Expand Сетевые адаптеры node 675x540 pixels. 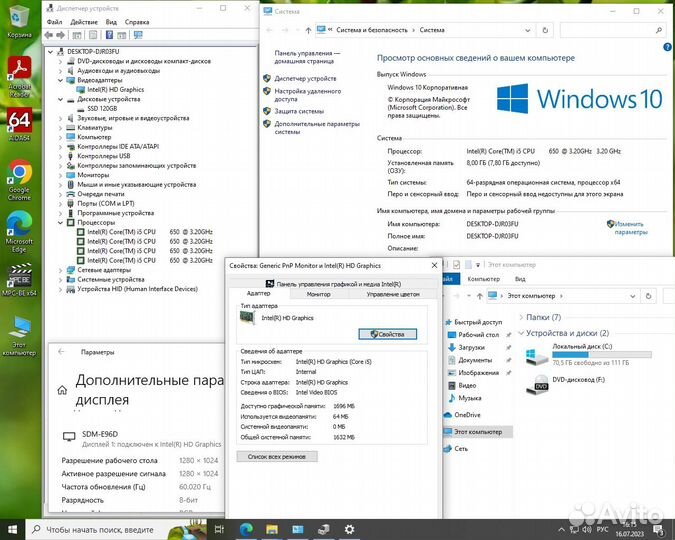tap(61, 270)
